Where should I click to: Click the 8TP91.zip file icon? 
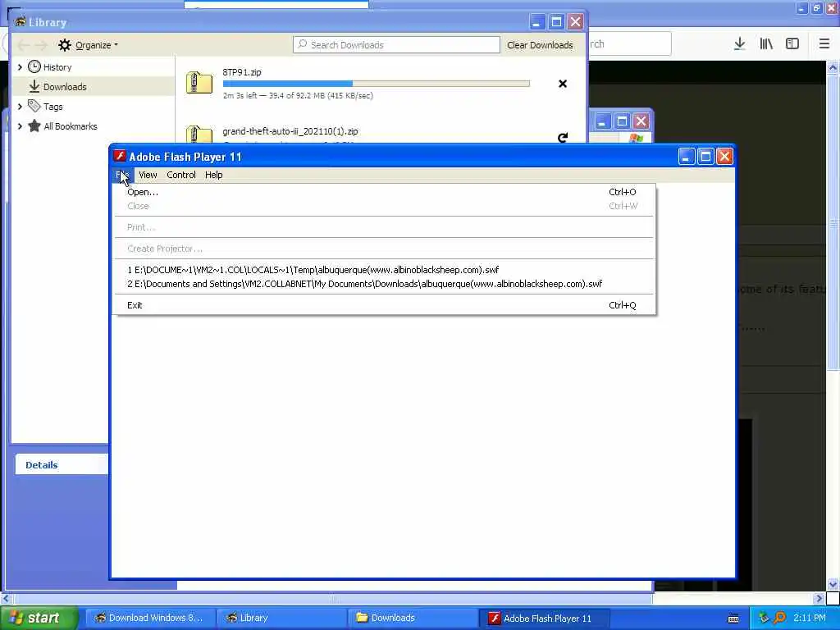point(199,83)
